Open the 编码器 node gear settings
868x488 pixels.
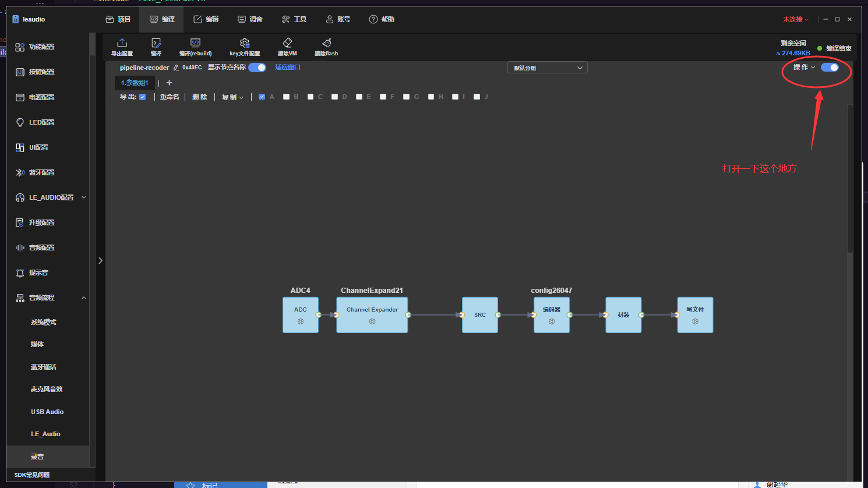pyautogui.click(x=552, y=321)
